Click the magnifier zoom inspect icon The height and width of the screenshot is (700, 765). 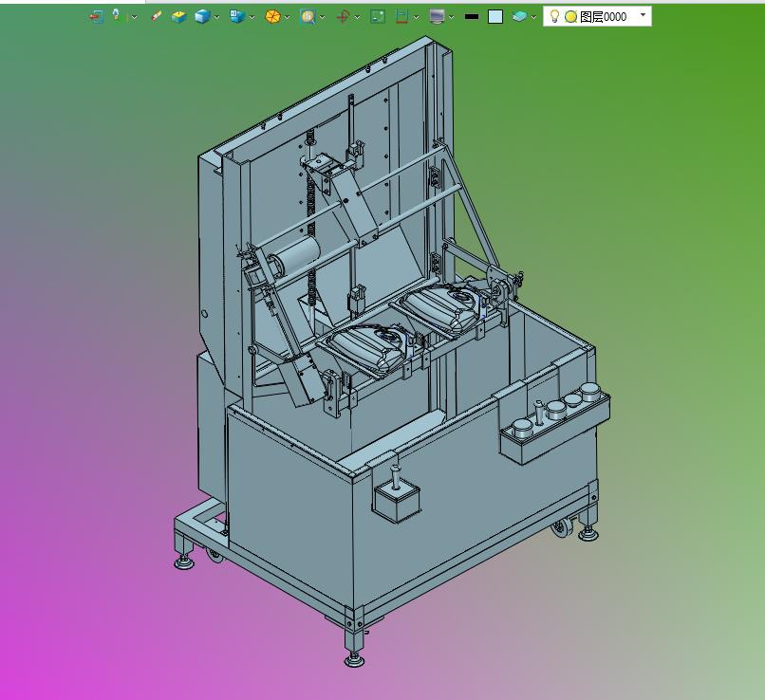(308, 17)
